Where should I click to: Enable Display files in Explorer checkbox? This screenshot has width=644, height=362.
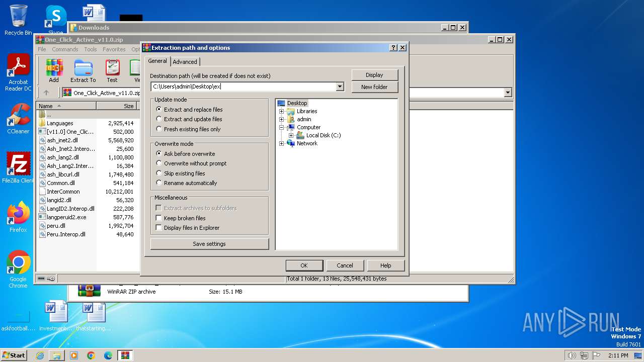pos(159,228)
